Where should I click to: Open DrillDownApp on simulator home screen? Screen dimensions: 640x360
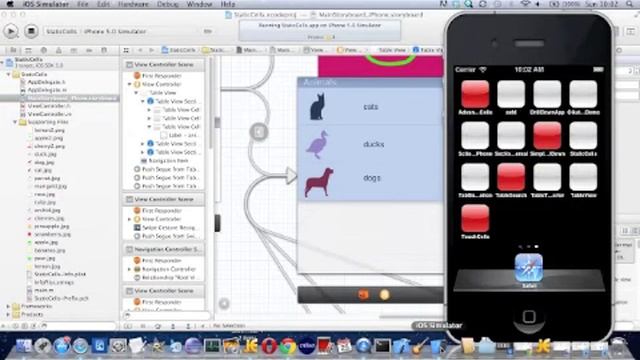click(x=547, y=97)
